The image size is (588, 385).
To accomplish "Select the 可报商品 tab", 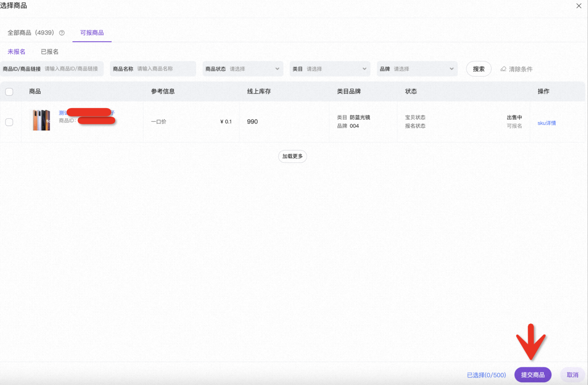I will click(92, 33).
